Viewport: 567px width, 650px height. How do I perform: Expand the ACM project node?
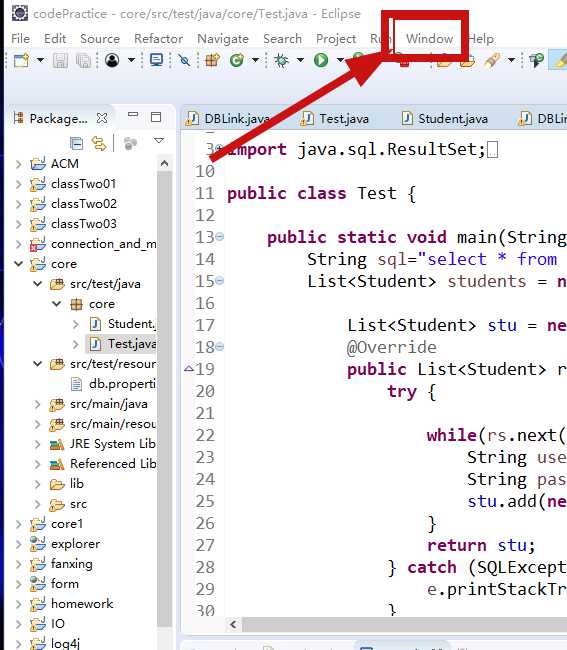(x=19, y=164)
